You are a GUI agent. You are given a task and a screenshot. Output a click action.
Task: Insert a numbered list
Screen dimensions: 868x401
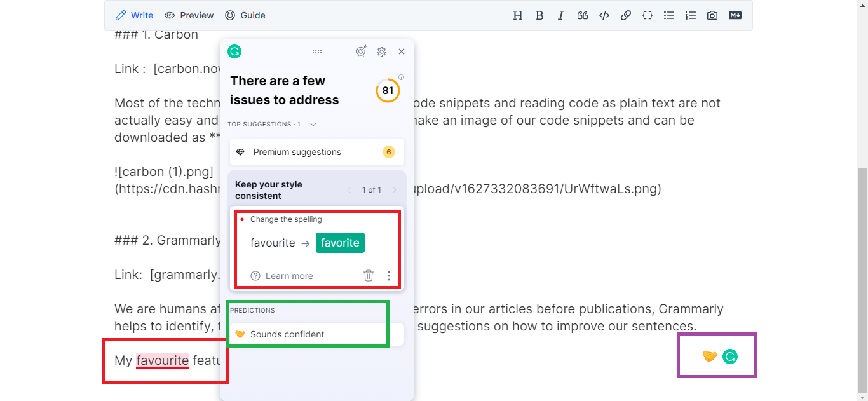[691, 15]
